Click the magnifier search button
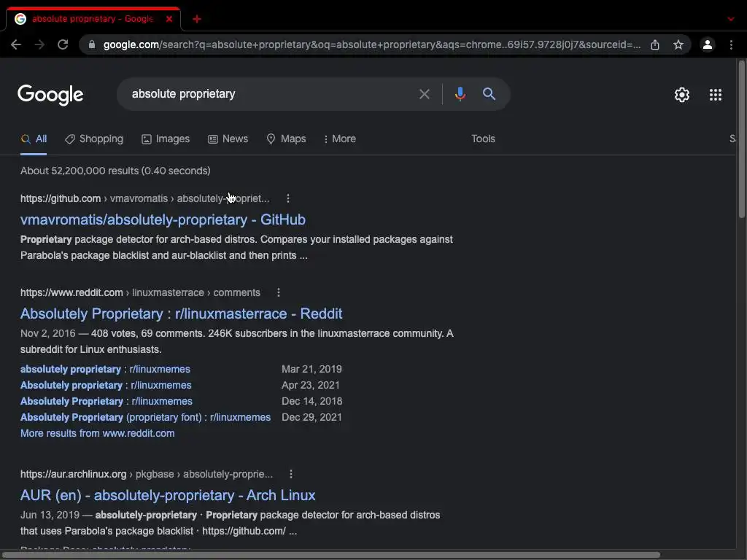 click(489, 94)
